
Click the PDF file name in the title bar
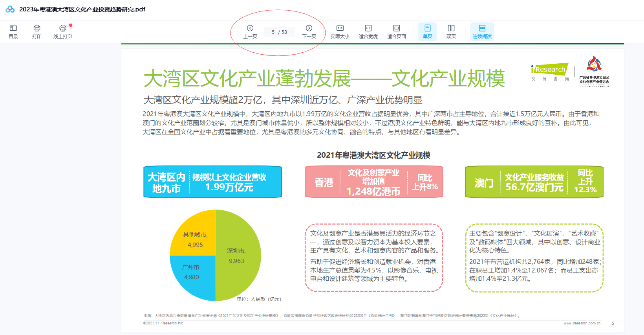click(x=82, y=9)
